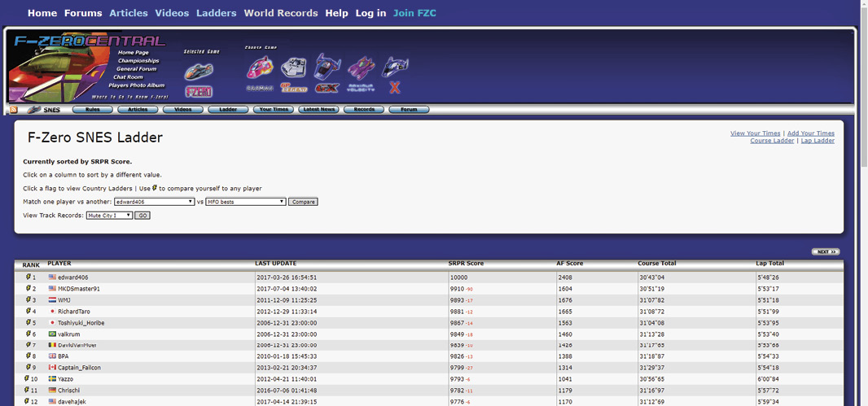
Task: Click compare icon beside BPA
Action: 28,356
